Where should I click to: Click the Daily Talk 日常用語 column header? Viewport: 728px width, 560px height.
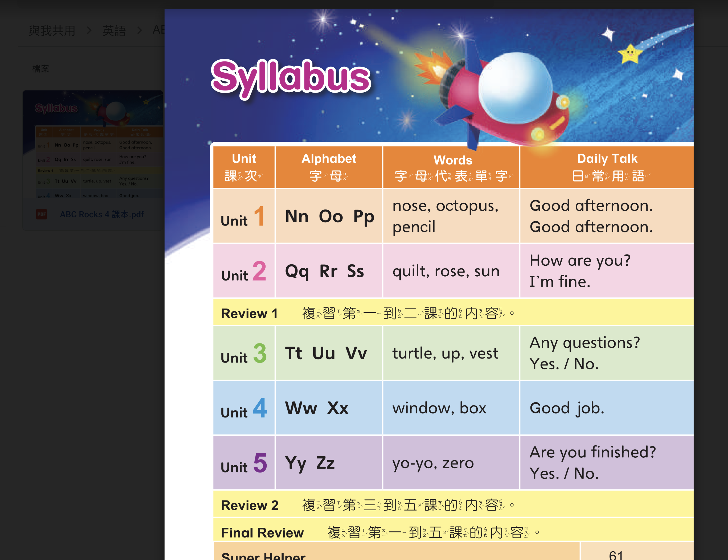[x=607, y=167]
